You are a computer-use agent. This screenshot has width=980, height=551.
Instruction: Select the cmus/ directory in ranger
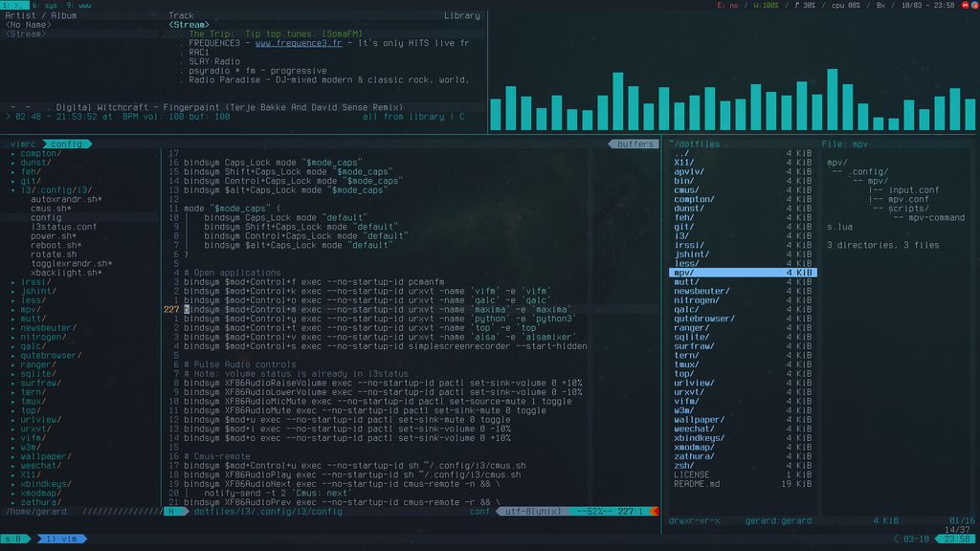(x=743, y=190)
